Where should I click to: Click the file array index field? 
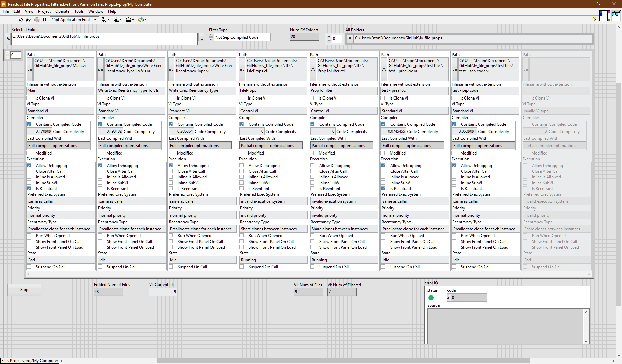coord(16,55)
